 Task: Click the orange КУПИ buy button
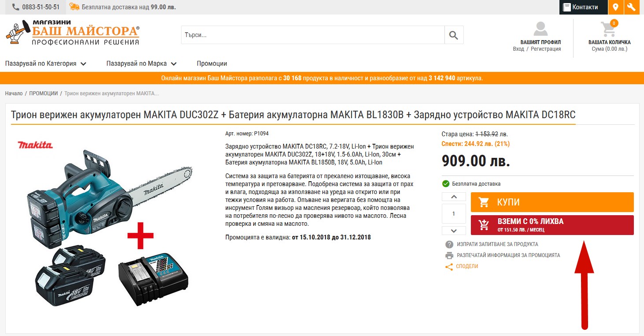tap(552, 202)
